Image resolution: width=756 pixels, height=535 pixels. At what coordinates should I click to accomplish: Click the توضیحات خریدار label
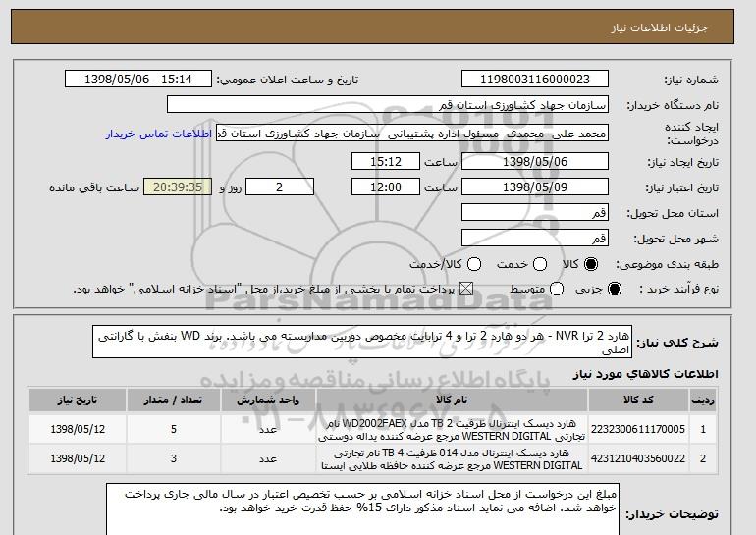pos(673,514)
